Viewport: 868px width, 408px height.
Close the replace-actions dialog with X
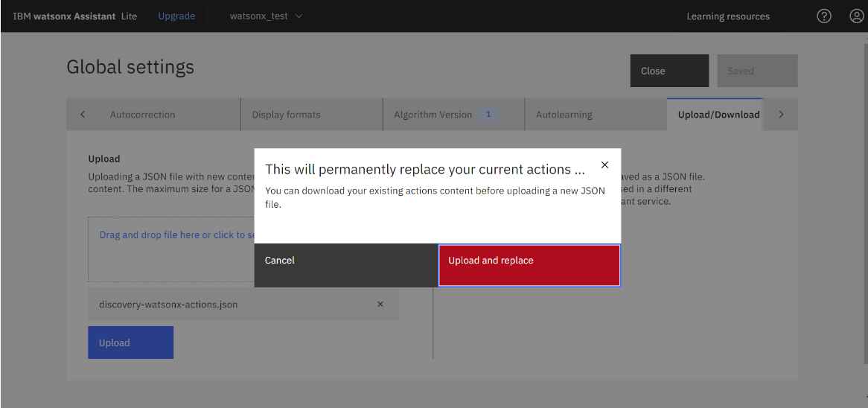pyautogui.click(x=604, y=165)
